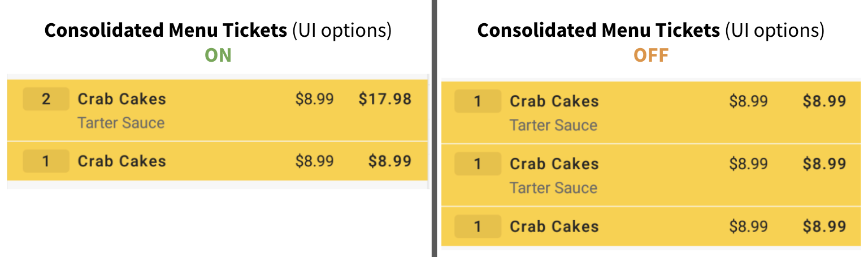Click second Tarter Sauce modifier in OFF panel
868x257 pixels.
point(553,188)
